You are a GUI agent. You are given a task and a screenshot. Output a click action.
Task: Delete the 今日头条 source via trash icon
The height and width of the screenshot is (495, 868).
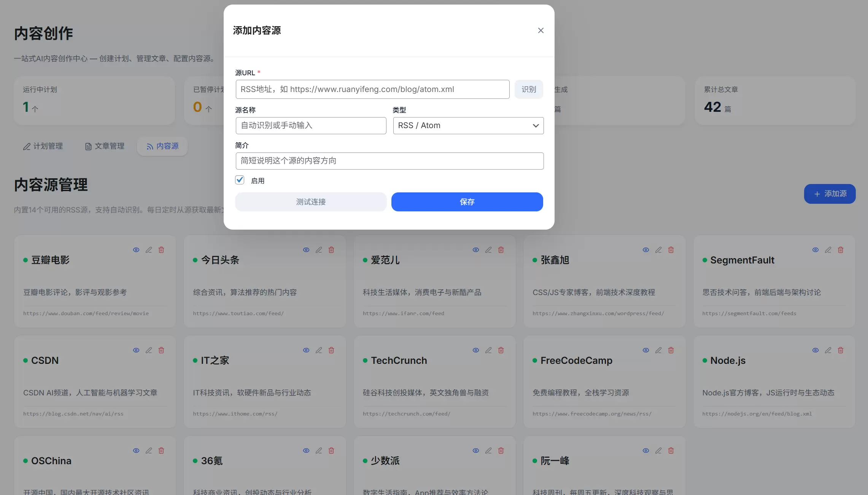pos(331,250)
